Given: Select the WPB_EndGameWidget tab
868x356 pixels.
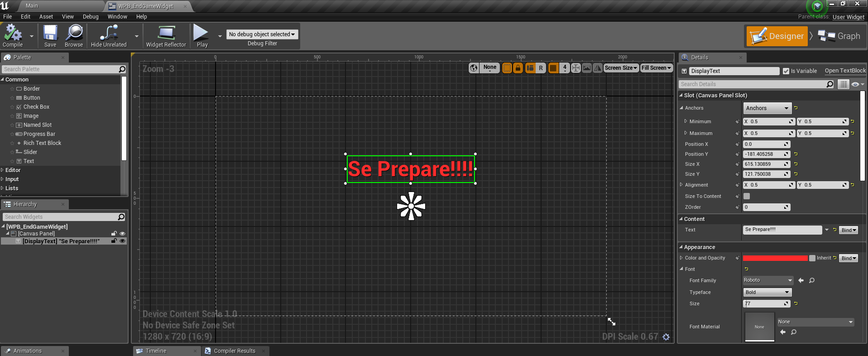Looking at the screenshot, I should point(146,6).
